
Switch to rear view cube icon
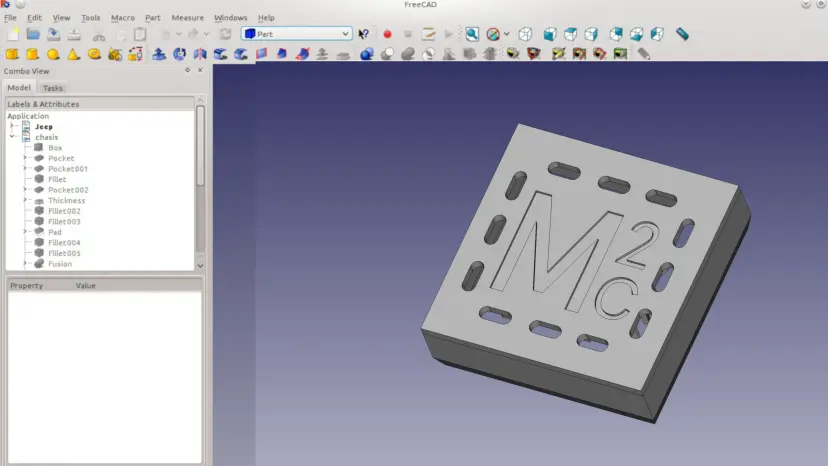tap(616, 34)
